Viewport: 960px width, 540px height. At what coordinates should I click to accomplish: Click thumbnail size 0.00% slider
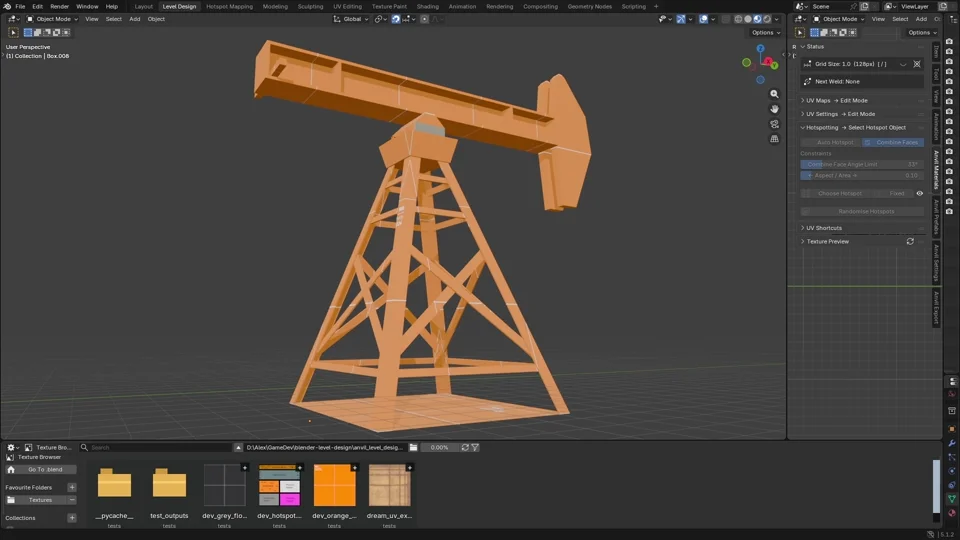[x=440, y=448]
